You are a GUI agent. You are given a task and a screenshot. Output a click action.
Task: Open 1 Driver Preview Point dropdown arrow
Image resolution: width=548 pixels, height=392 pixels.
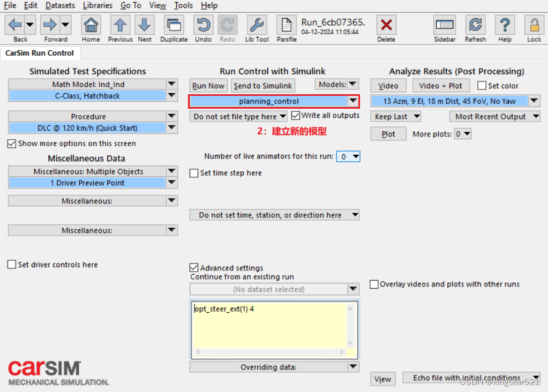tap(171, 183)
